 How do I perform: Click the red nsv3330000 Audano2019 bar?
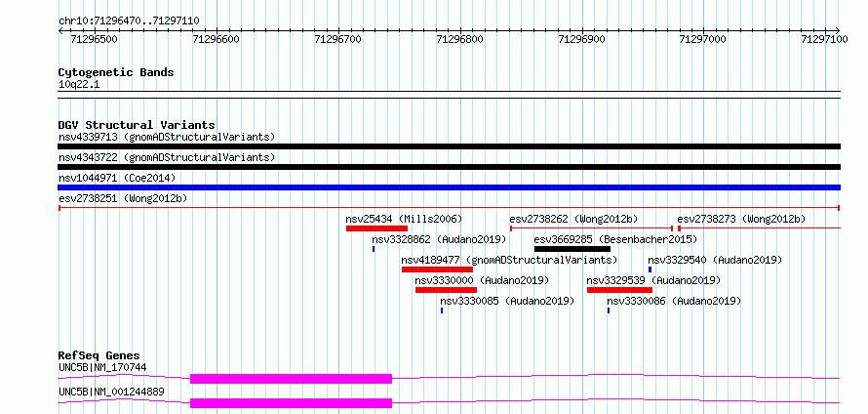(446, 290)
